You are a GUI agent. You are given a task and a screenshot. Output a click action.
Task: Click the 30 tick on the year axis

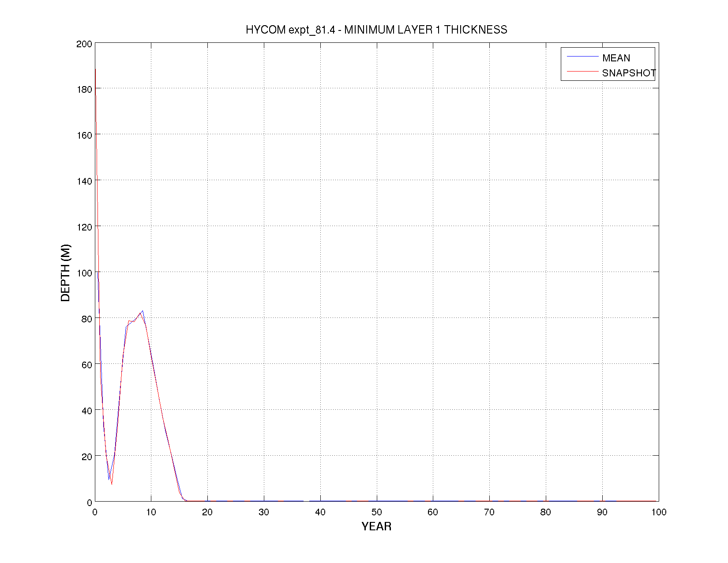click(264, 512)
